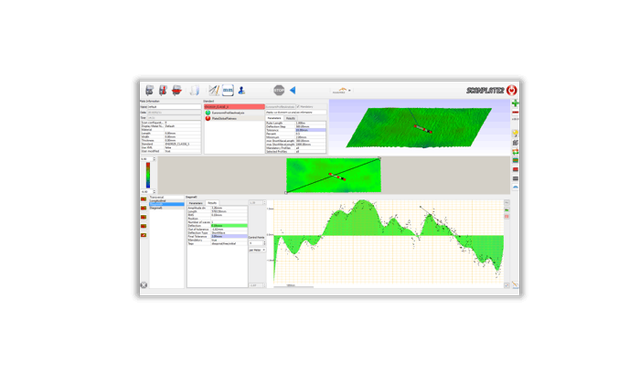Click the Final Tolerance value cell
The width and height of the screenshot is (640, 376).
pos(229,236)
